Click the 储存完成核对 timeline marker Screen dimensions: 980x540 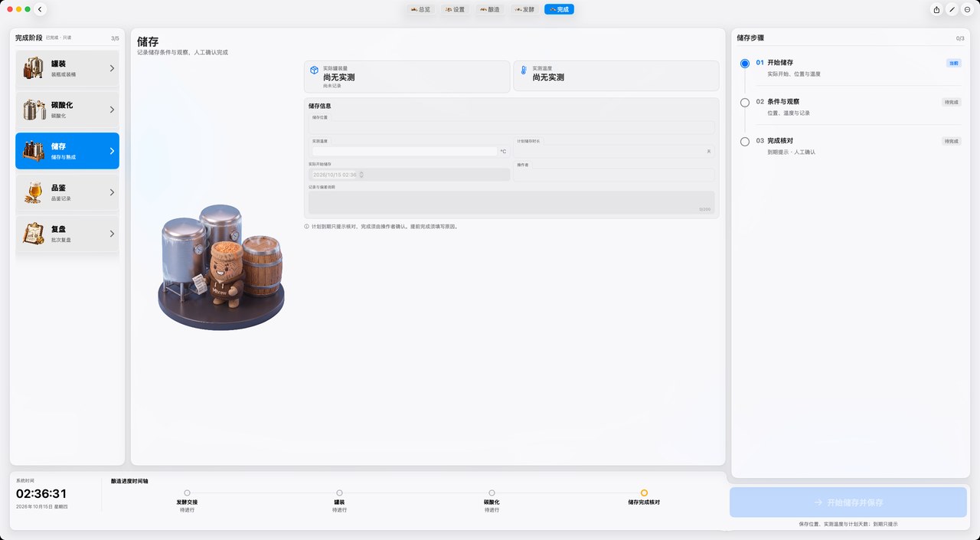[x=644, y=493]
